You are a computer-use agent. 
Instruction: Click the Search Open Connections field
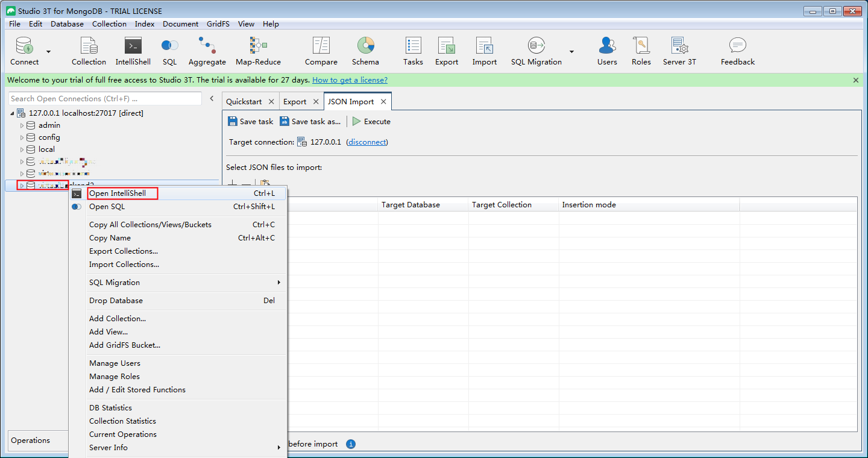point(105,98)
